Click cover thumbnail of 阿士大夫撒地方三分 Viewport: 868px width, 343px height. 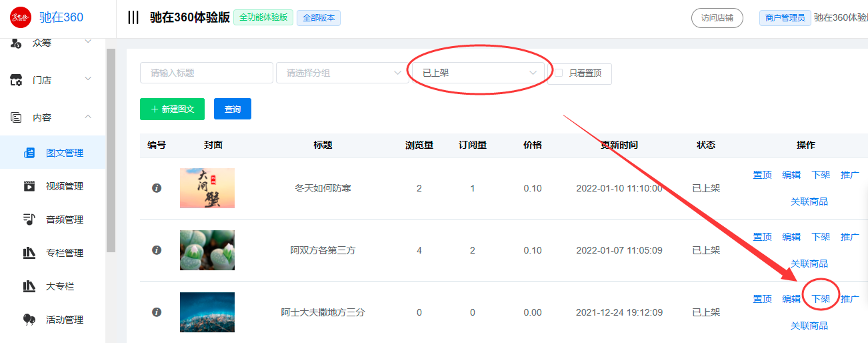click(207, 312)
